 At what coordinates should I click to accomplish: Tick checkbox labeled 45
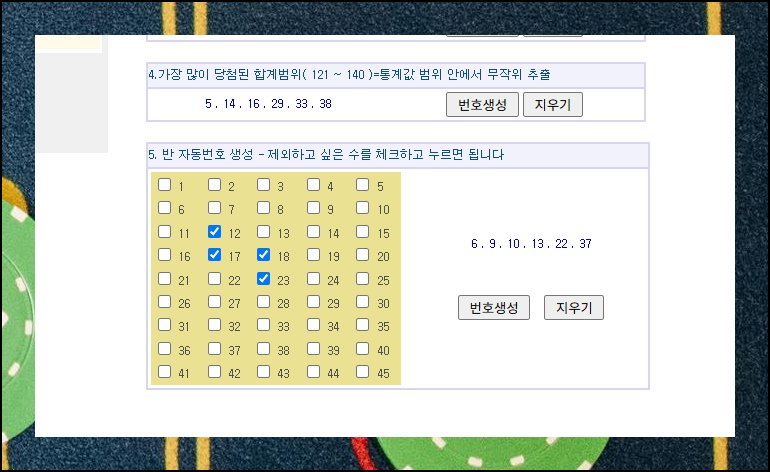pos(362,372)
